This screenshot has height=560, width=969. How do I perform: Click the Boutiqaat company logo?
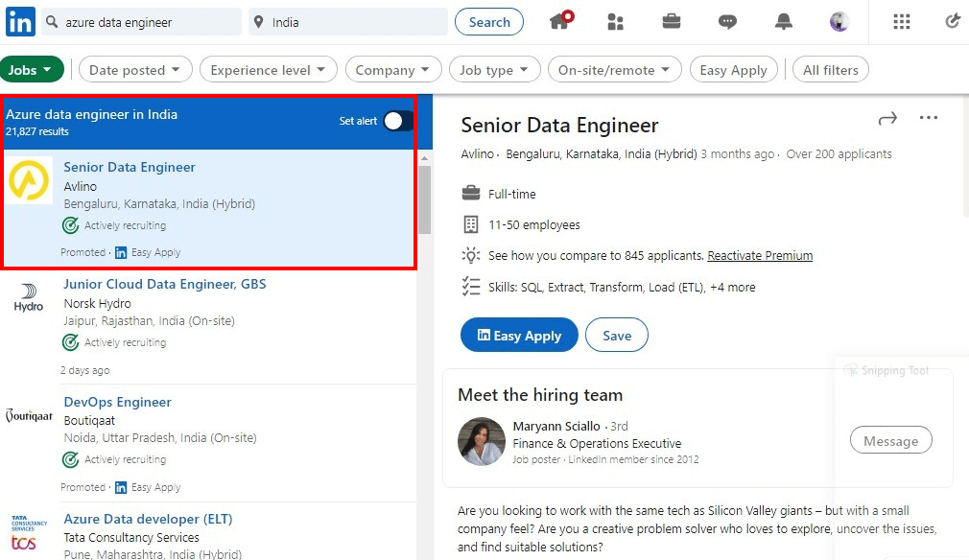[x=29, y=415]
